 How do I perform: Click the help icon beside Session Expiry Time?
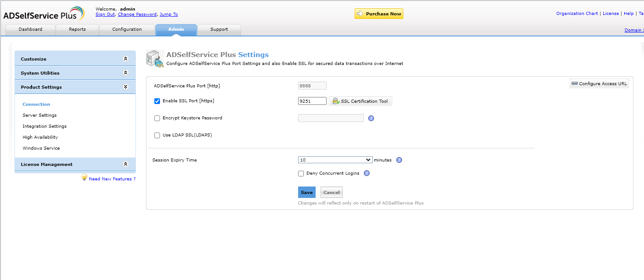point(399,160)
